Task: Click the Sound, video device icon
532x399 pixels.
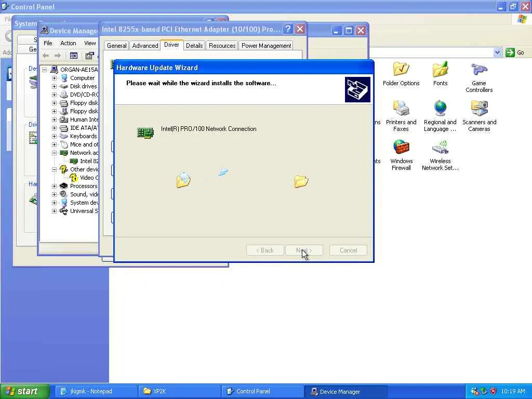Action: pyautogui.click(x=64, y=194)
